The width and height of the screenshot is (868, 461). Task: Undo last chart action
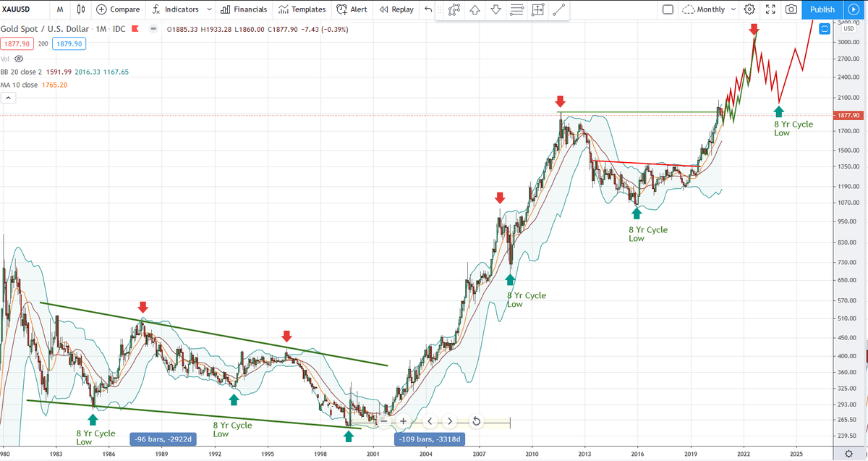[428, 9]
